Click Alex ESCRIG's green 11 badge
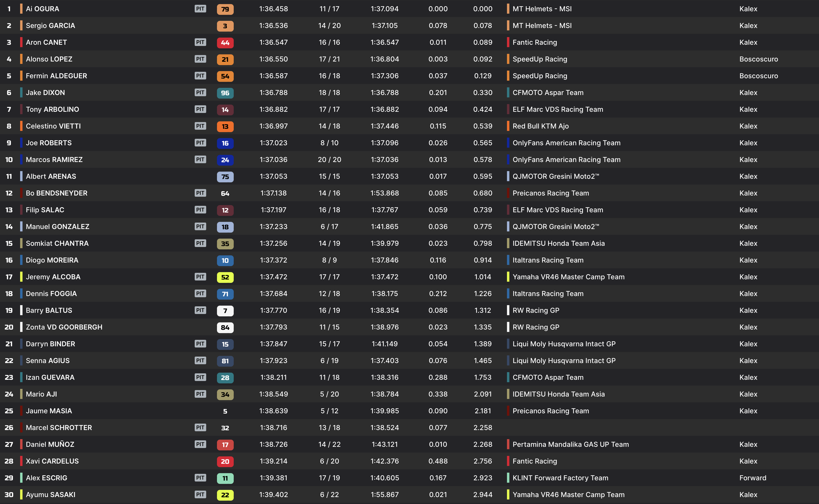This screenshot has width=819, height=504. coord(225,478)
